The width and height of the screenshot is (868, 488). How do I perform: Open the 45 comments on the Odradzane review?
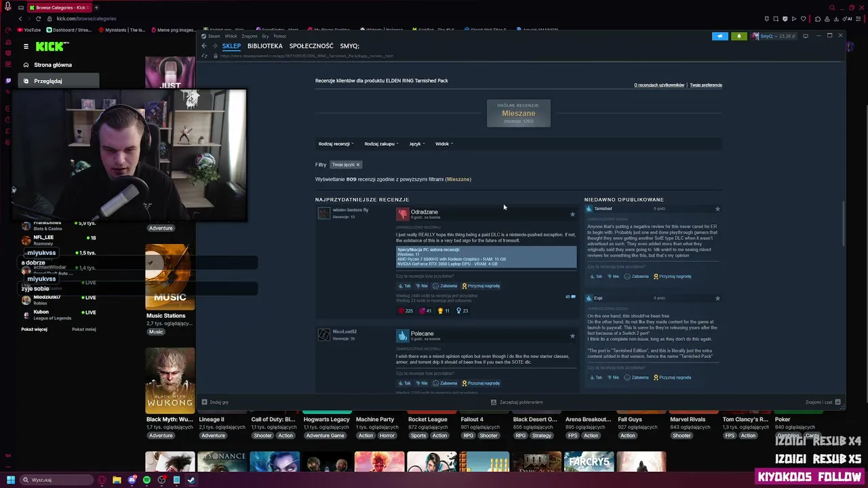pos(570,297)
